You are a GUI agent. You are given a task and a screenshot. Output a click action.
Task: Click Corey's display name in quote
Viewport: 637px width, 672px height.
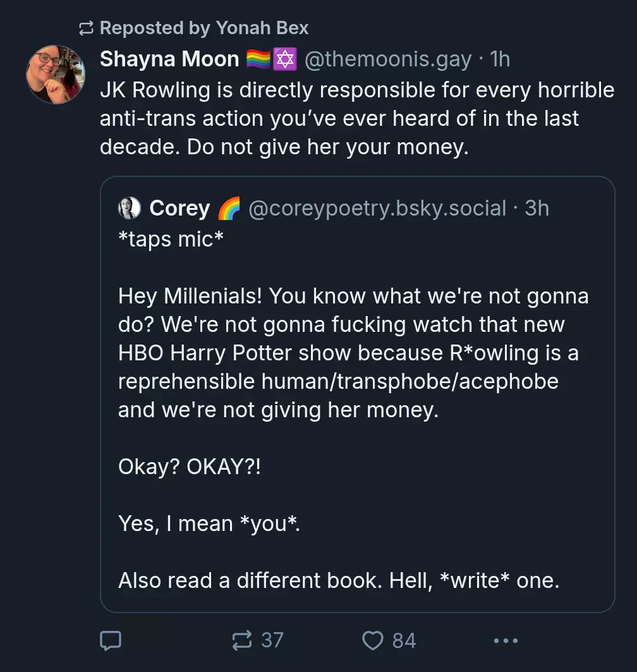[x=179, y=208]
